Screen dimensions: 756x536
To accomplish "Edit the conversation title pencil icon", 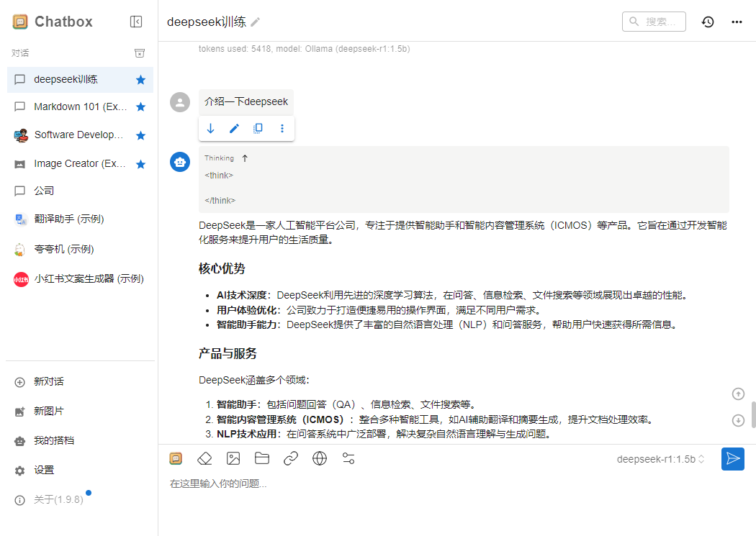I will (256, 22).
